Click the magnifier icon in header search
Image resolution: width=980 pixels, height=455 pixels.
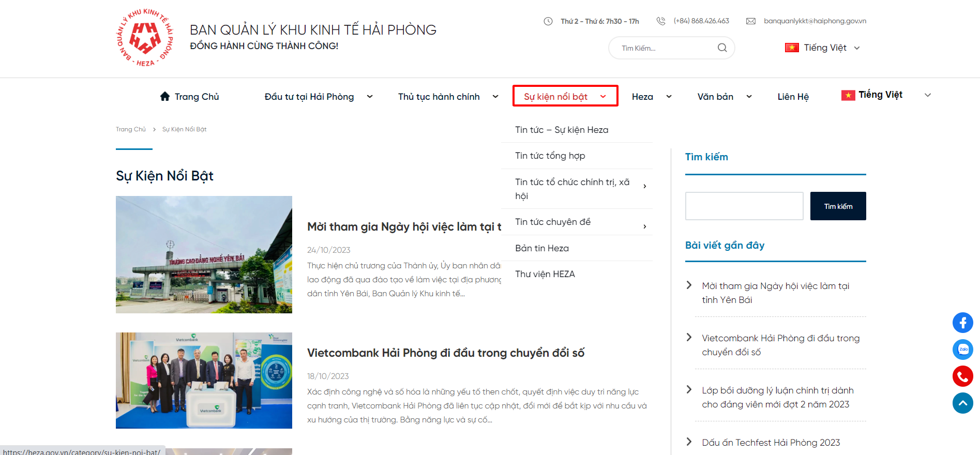[722, 48]
